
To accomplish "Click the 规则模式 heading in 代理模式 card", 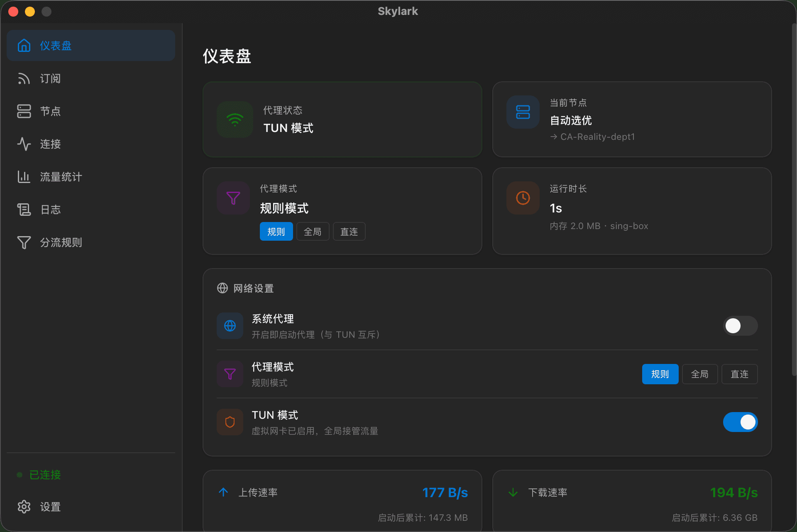I will pyautogui.click(x=284, y=208).
